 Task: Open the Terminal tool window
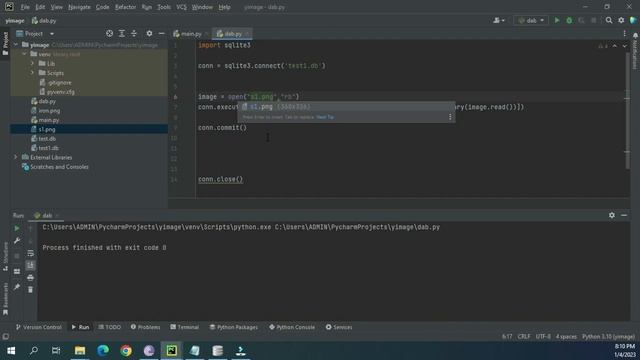184,327
